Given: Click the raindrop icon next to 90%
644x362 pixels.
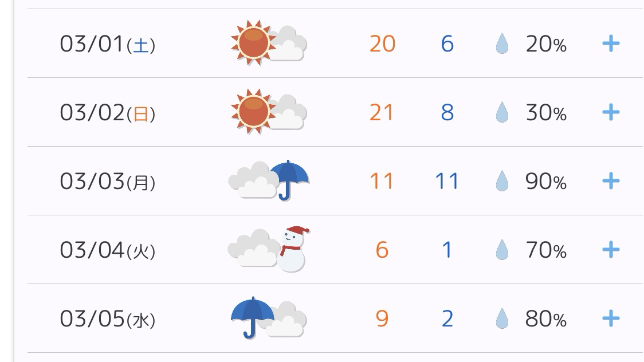Looking at the screenshot, I should point(502,182).
